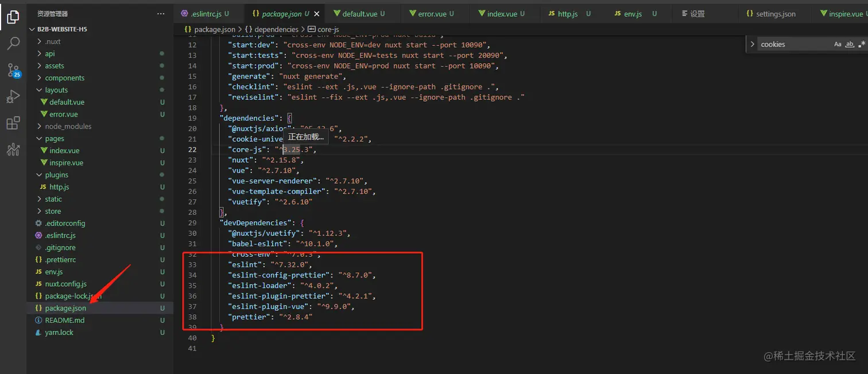This screenshot has width=868, height=374.
Task: Open the explorer panel more actions menu
Action: point(161,13)
